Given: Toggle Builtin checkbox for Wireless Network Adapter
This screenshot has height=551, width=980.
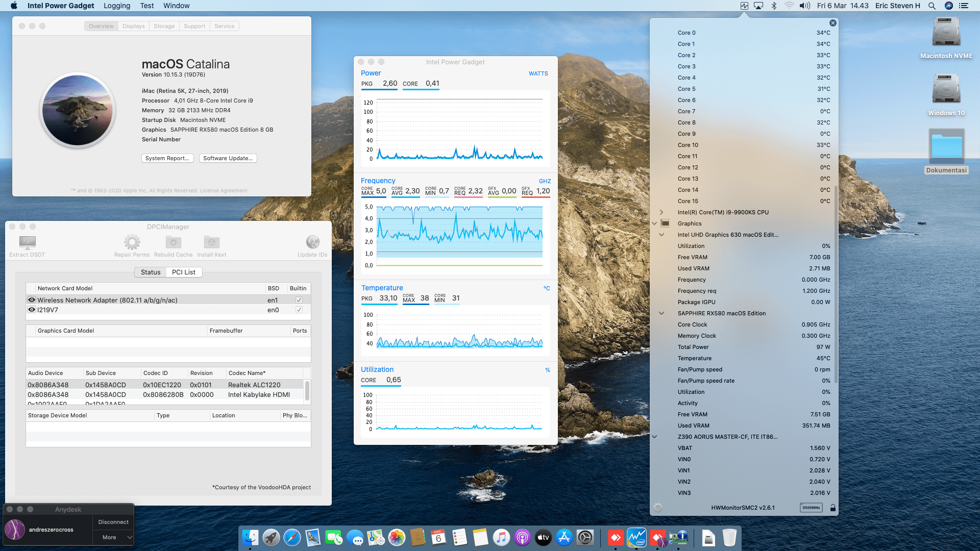Looking at the screenshot, I should pos(299,300).
